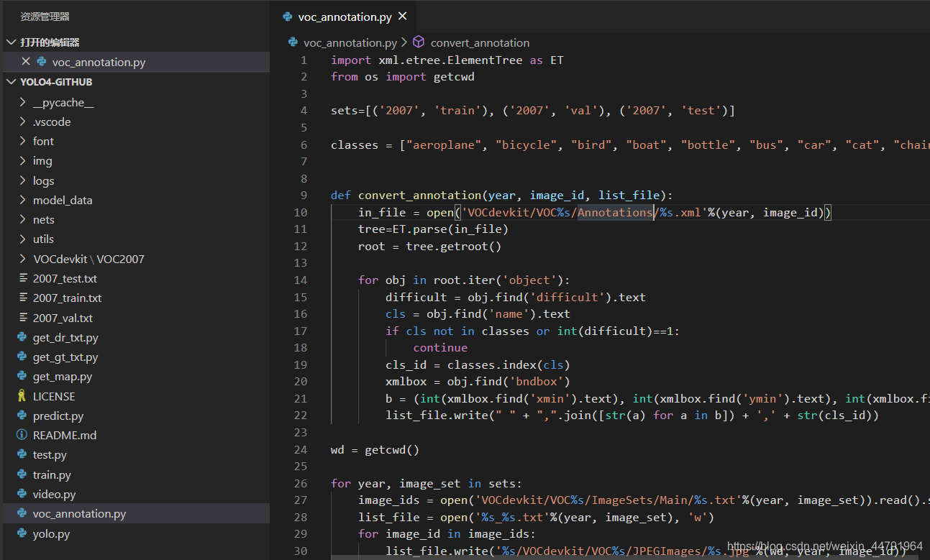The width and height of the screenshot is (930, 560).
Task: Click Python icon beside yolo.py
Action: click(22, 533)
